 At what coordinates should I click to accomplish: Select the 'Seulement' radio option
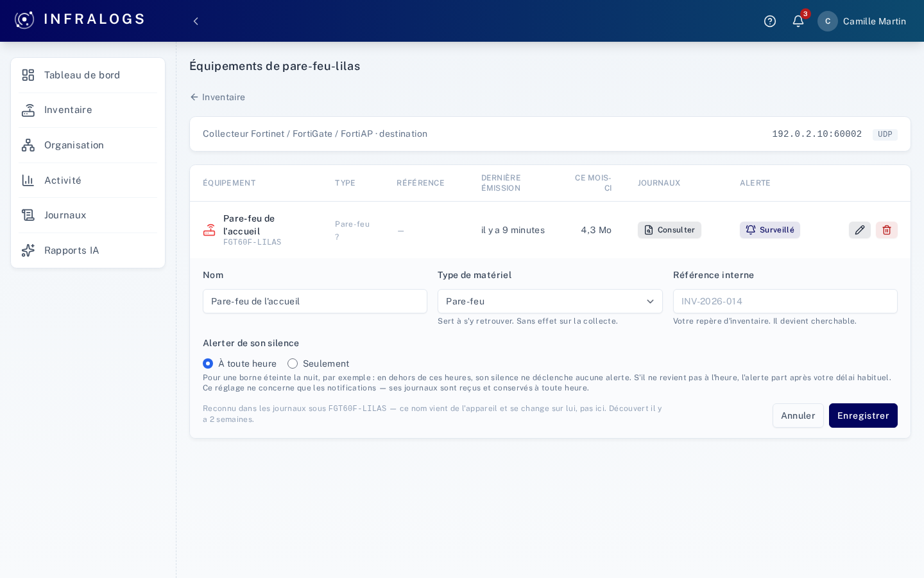(x=293, y=363)
